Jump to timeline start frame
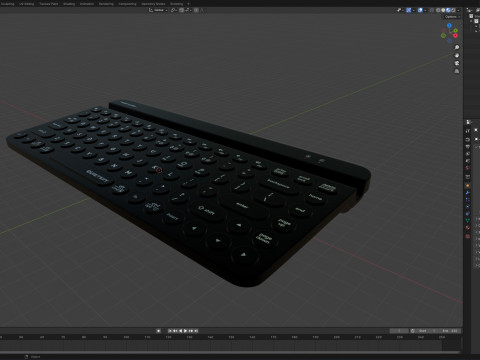Viewport: 480px width, 360px height. (x=170, y=331)
